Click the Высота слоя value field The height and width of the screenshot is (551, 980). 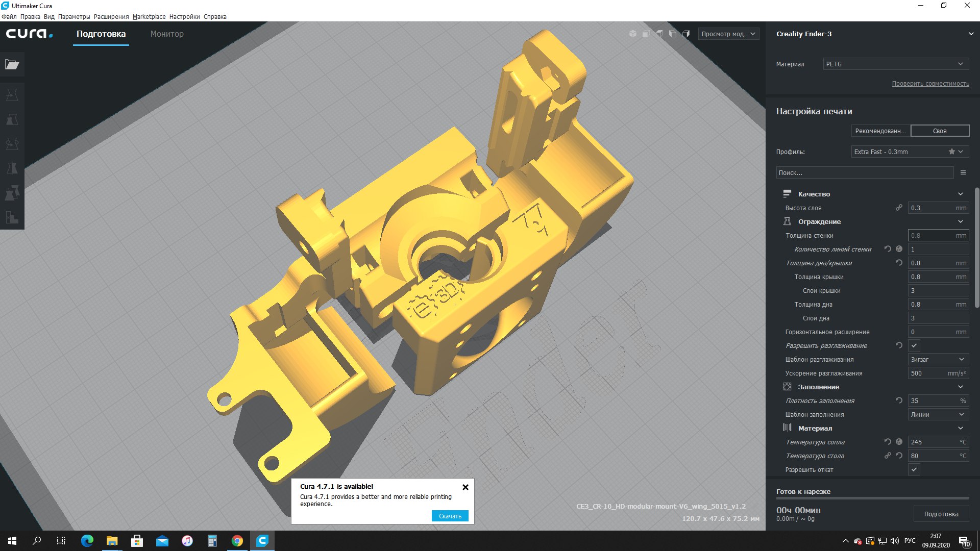point(938,208)
